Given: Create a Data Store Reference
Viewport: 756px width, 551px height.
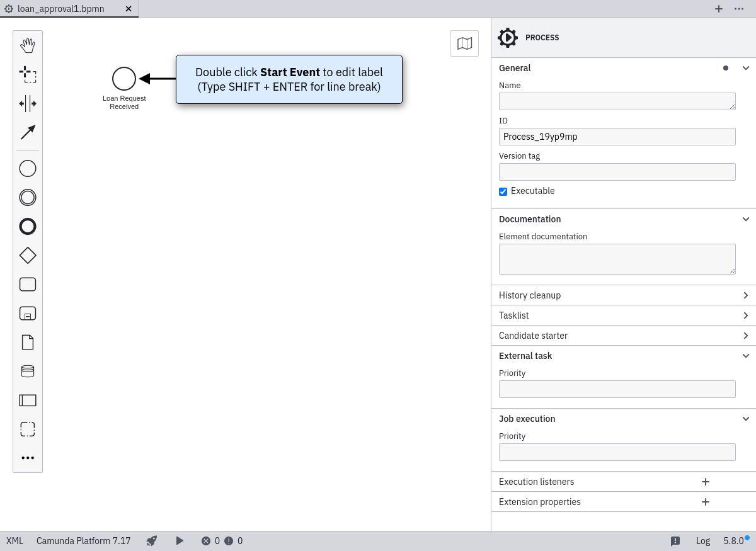Looking at the screenshot, I should (28, 372).
